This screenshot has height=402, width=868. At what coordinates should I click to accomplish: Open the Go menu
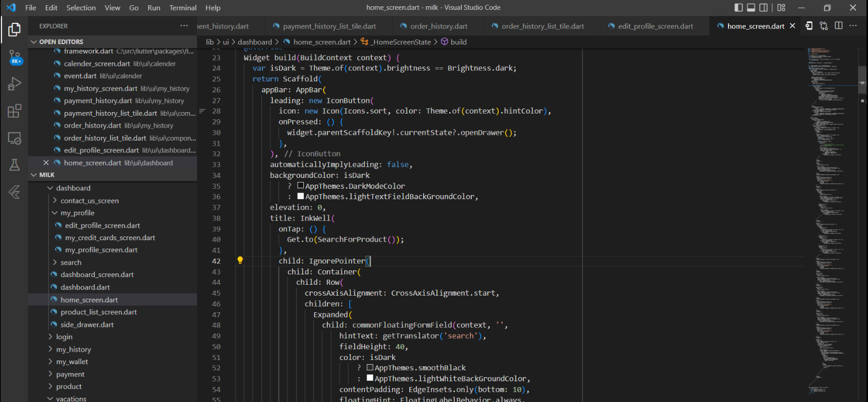click(x=134, y=7)
